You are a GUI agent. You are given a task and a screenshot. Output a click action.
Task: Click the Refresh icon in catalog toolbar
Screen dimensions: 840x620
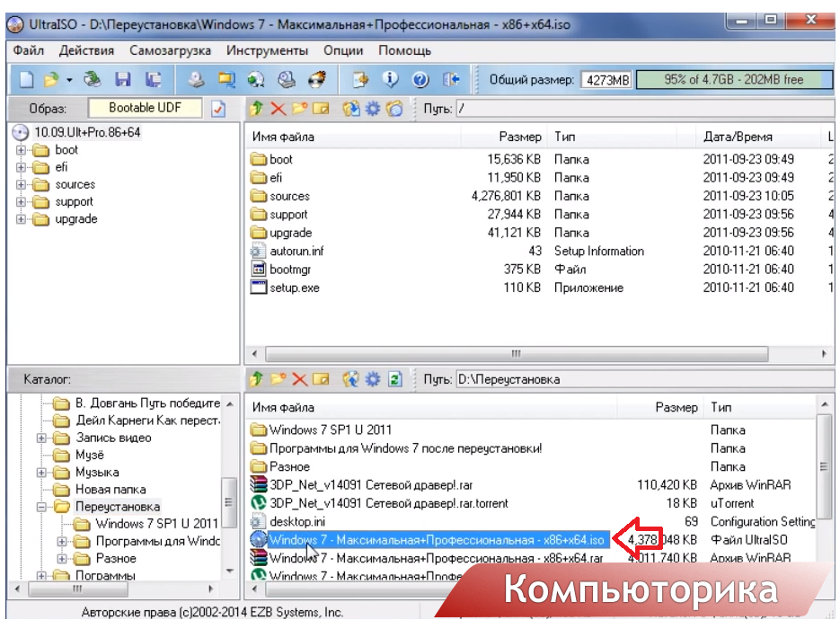pyautogui.click(x=394, y=380)
